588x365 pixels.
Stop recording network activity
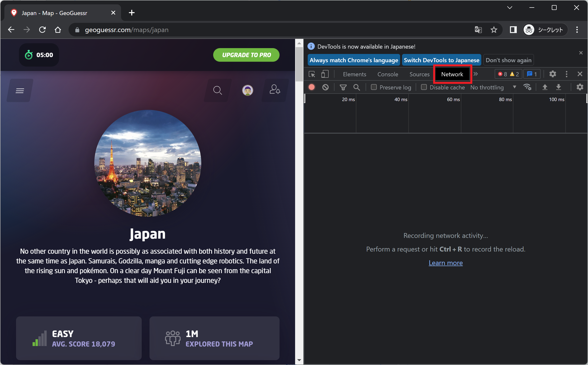tap(312, 87)
